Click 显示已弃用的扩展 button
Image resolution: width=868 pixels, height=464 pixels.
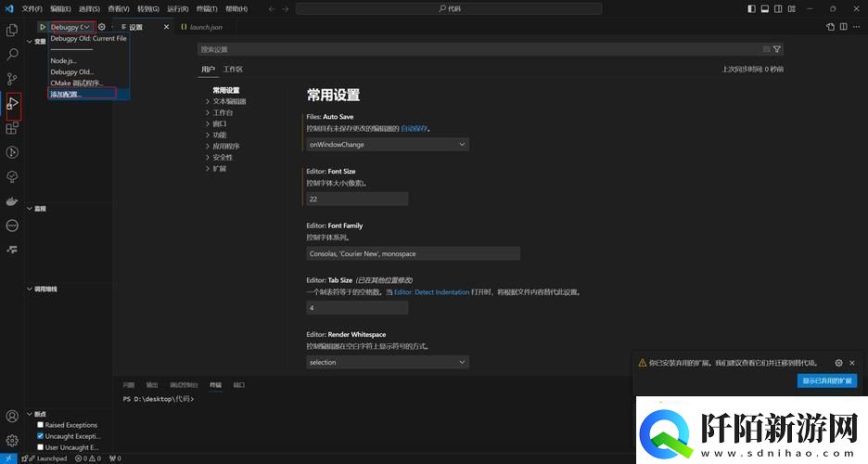[x=827, y=381]
